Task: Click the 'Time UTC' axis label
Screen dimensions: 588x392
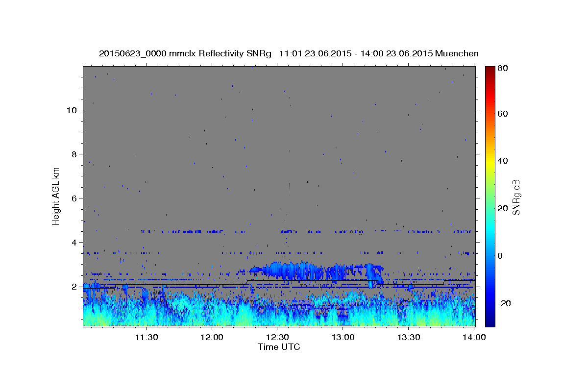Action: pos(279,347)
